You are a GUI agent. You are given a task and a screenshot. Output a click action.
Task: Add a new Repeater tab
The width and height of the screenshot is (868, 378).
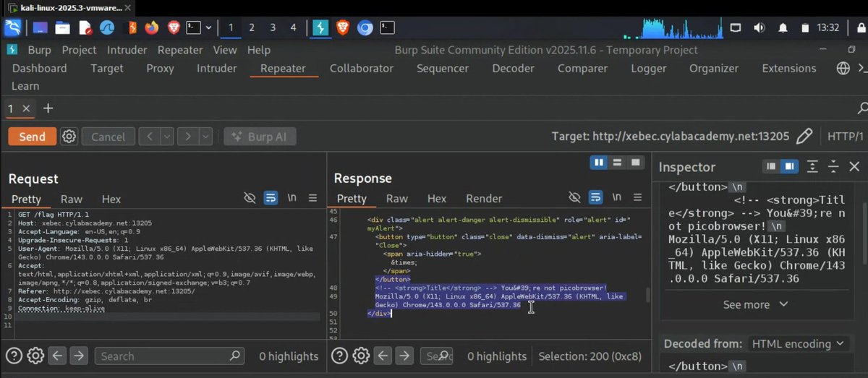(x=48, y=108)
